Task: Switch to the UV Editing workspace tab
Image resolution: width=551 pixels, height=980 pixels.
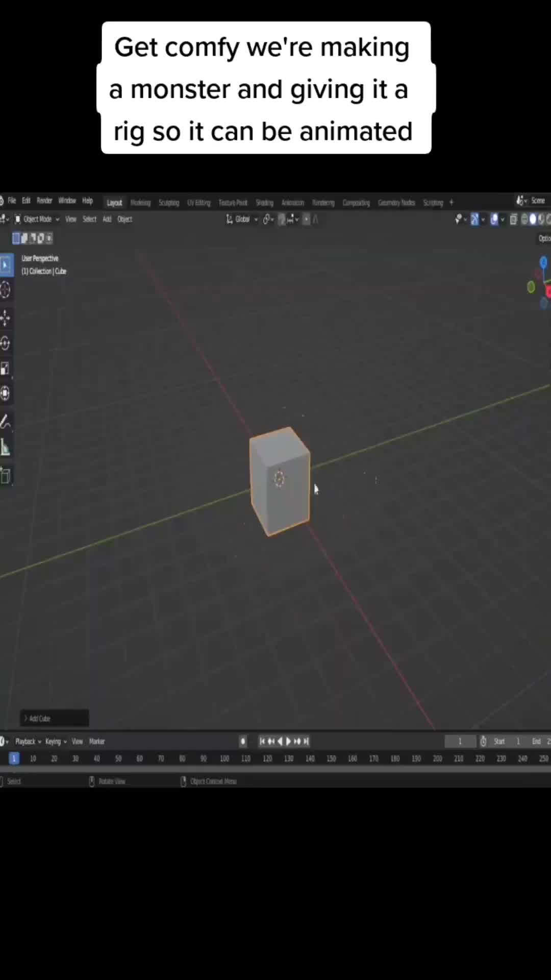Action: coord(198,203)
